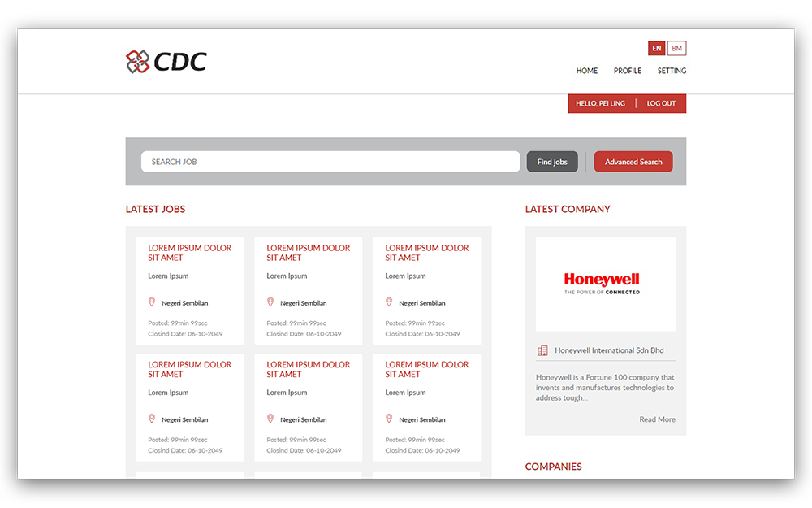Open the SETTING menu item
The height and width of the screenshot is (508, 812).
tap(672, 71)
